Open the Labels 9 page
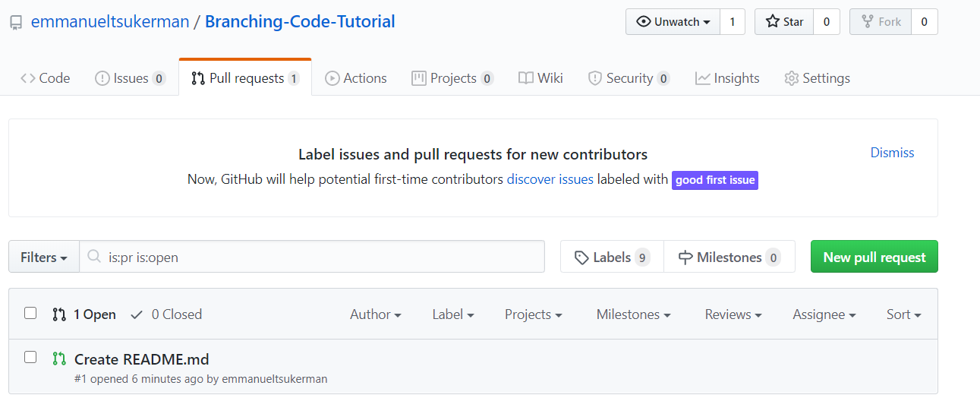Screen dimensions: 980x417 tap(612, 257)
